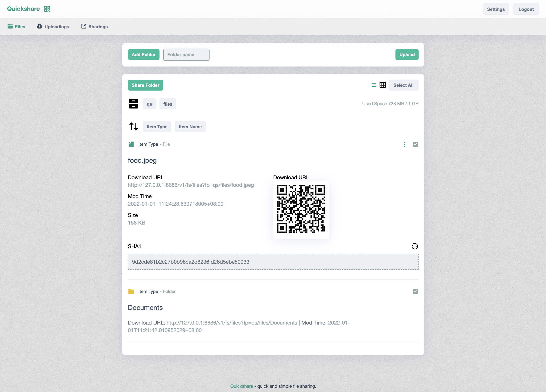Image resolution: width=546 pixels, height=392 pixels.
Task: Open the Documents folder name
Action: click(145, 308)
